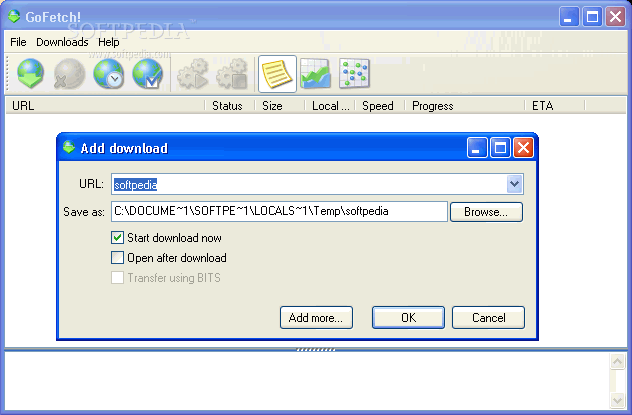Viewport: 632px width, 415px height.
Task: Click the start gears with play icon
Action: click(x=193, y=74)
